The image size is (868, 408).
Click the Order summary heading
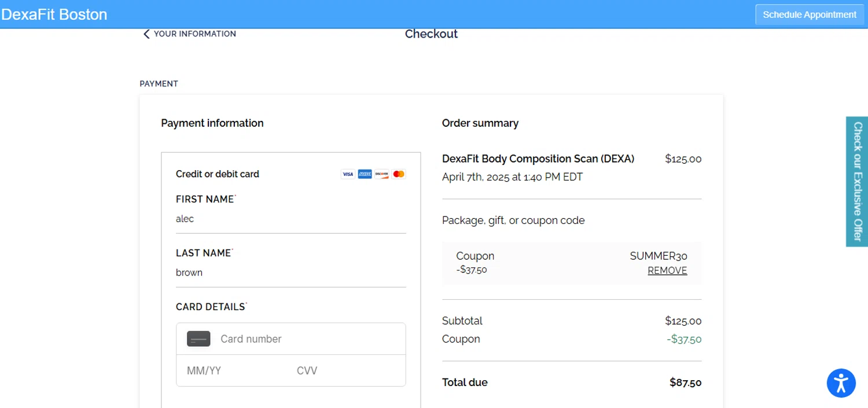(480, 123)
